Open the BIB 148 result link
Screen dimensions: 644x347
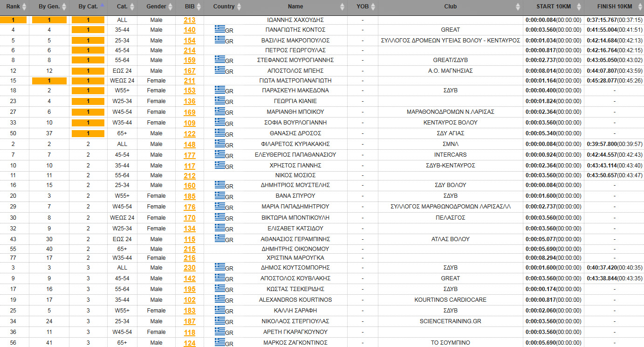tap(190, 145)
